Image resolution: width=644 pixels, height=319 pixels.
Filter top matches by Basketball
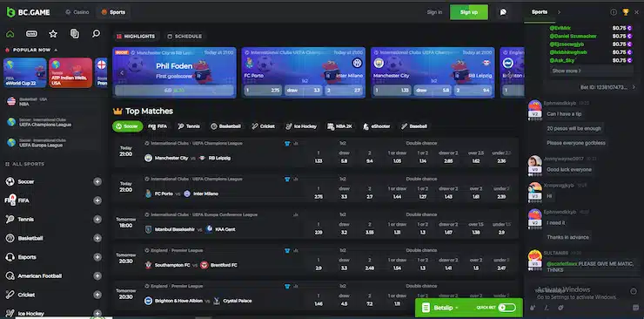click(225, 126)
